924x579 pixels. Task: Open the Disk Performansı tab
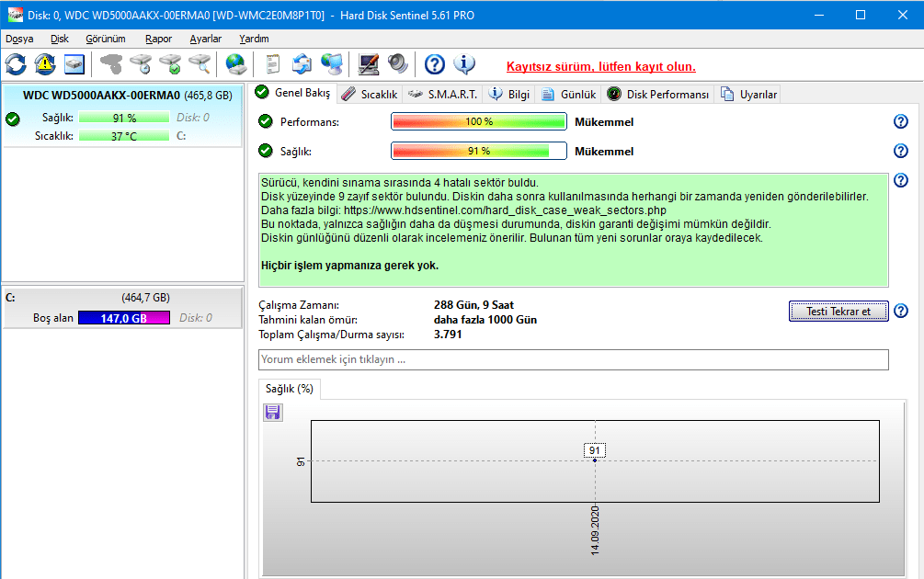click(x=659, y=95)
